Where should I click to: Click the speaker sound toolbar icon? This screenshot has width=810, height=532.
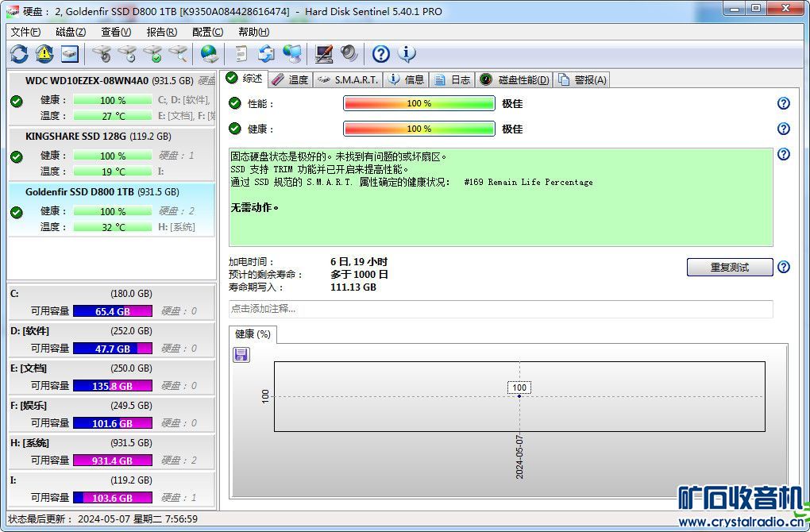click(349, 54)
